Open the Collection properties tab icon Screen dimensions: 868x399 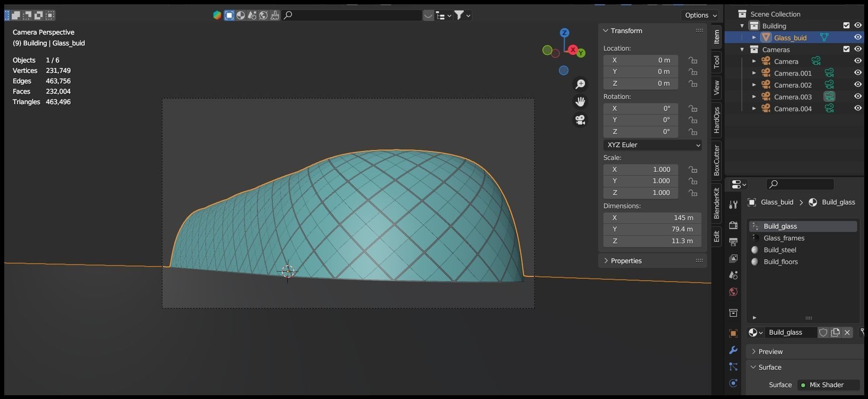coord(733,313)
